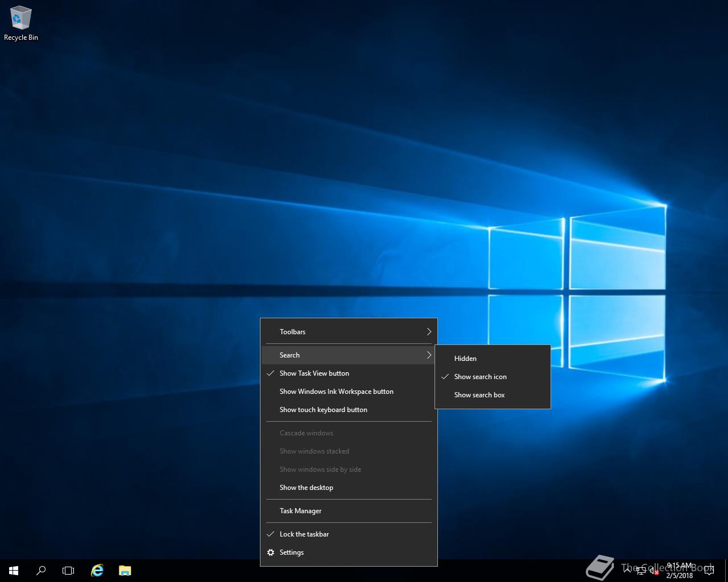
Task: Launch Internet Explorer from the taskbar
Action: click(x=97, y=570)
